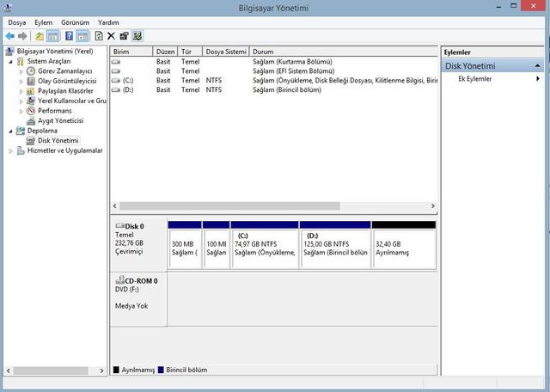Click the Disk 0 label panel
Screen dimensions: 550x392
(x=138, y=245)
